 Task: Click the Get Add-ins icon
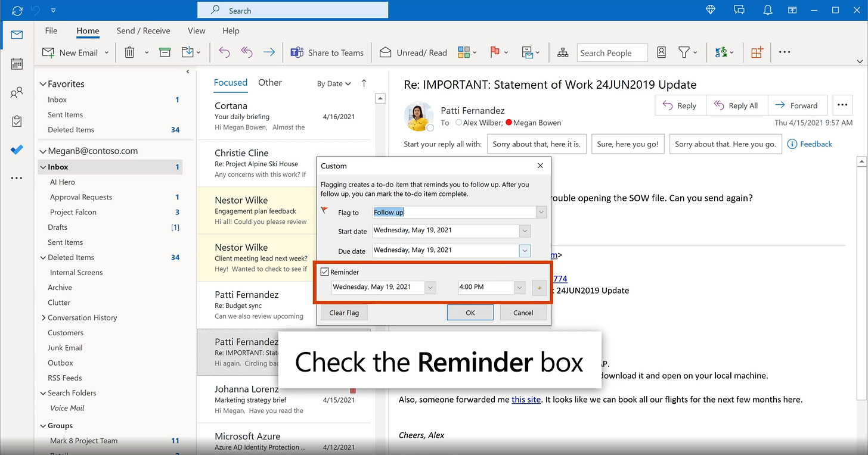(x=757, y=52)
